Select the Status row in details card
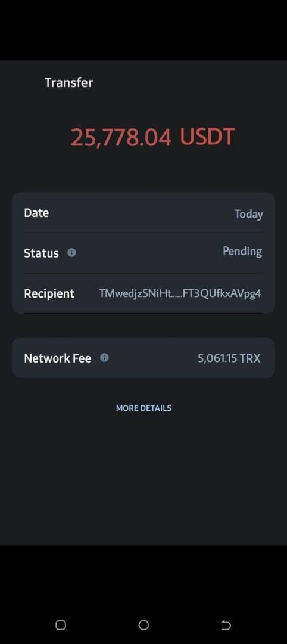This screenshot has width=287, height=644. click(143, 253)
